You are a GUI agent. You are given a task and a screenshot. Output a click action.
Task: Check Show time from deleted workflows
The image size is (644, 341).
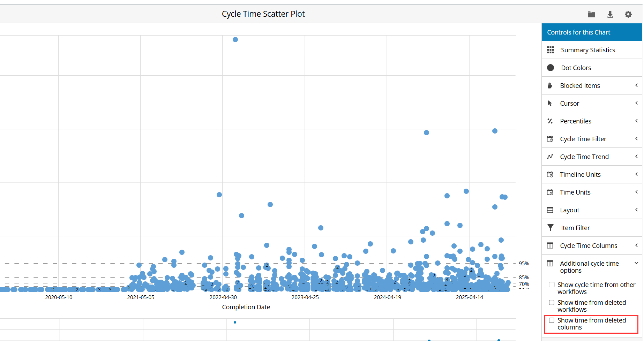point(552,303)
